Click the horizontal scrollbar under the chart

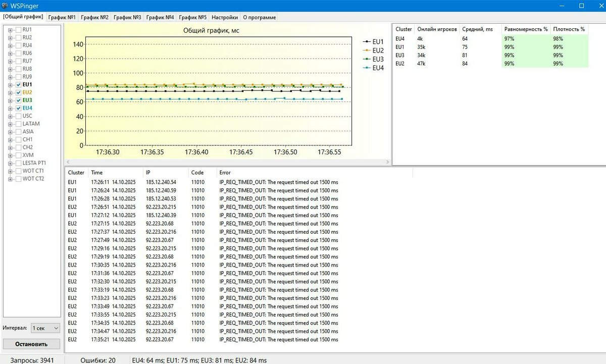tap(227, 162)
